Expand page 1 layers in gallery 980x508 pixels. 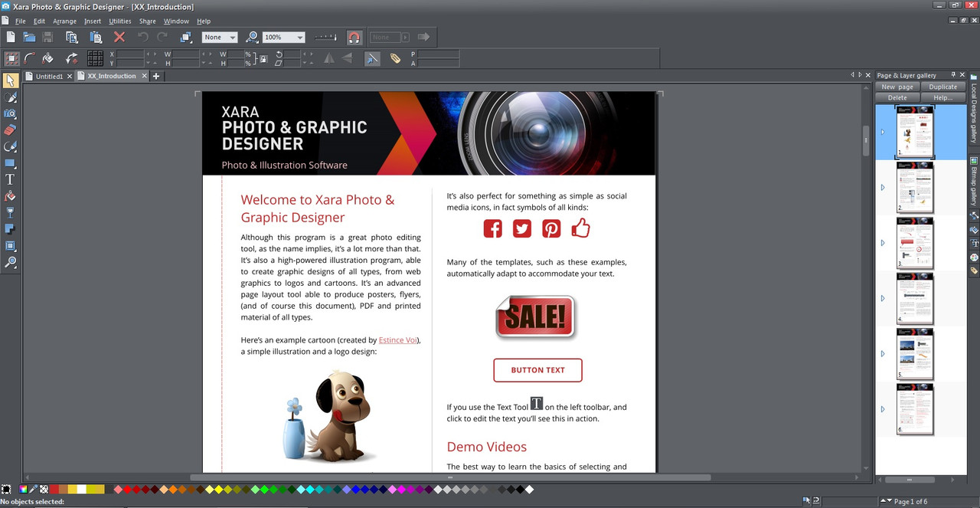pyautogui.click(x=883, y=132)
